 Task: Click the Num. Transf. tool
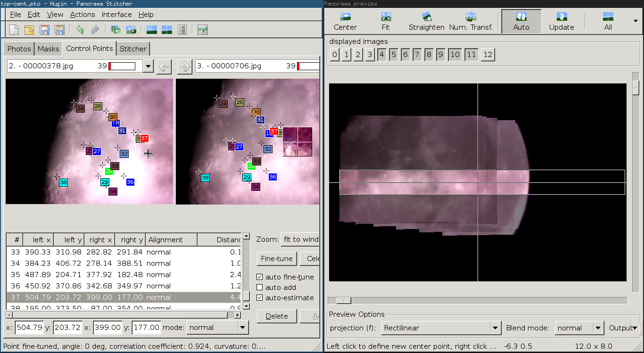(471, 21)
